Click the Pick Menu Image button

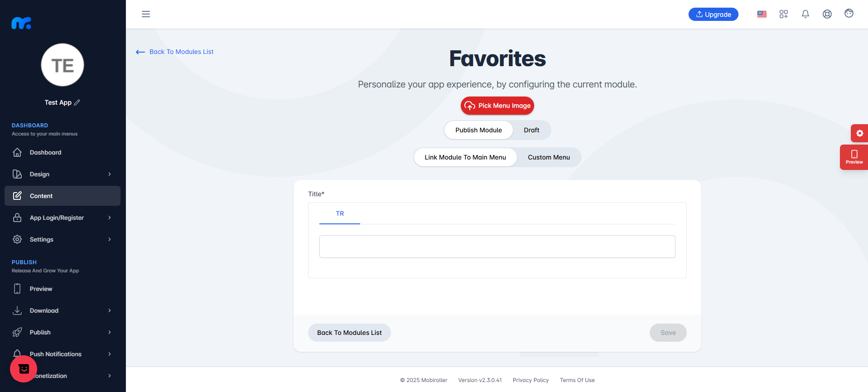click(497, 106)
